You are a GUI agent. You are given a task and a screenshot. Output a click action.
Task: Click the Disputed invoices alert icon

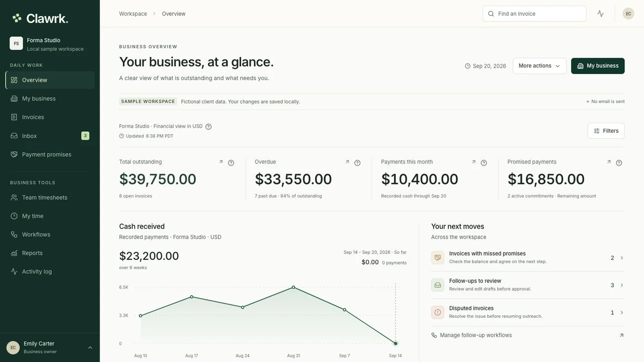438,312
